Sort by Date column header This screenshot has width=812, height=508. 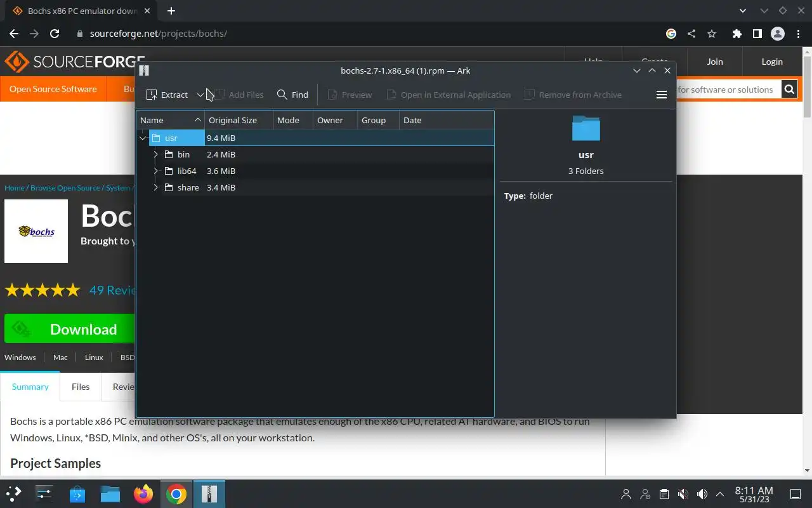pyautogui.click(x=447, y=120)
